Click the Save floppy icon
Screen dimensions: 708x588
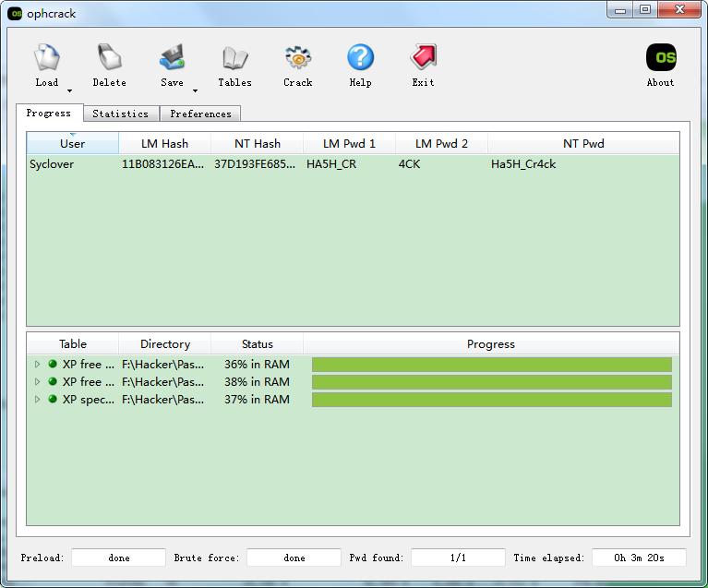click(172, 57)
